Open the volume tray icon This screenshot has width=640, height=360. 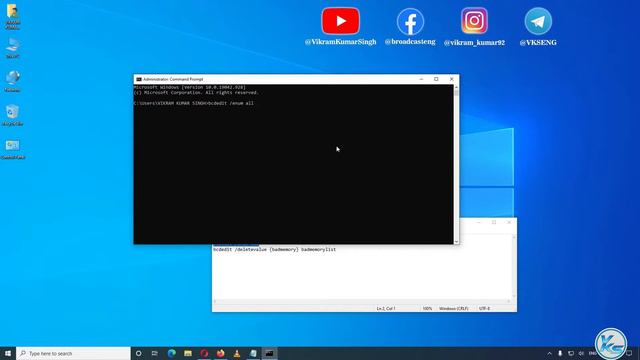coord(581,353)
